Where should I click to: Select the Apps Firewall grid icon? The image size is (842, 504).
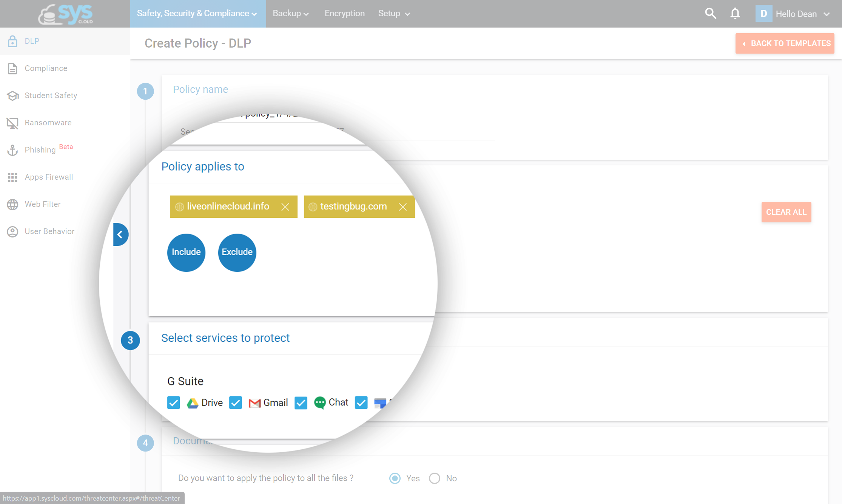(x=12, y=177)
